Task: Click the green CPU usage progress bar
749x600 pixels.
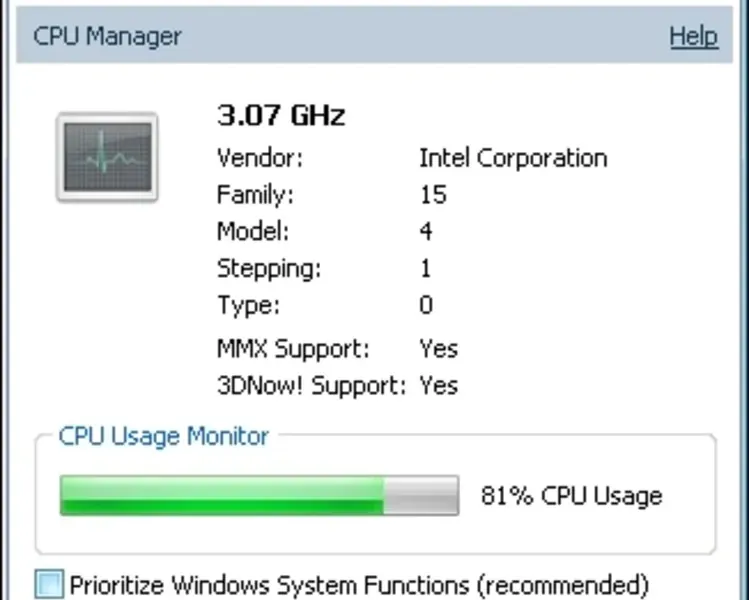Action: 259,496
